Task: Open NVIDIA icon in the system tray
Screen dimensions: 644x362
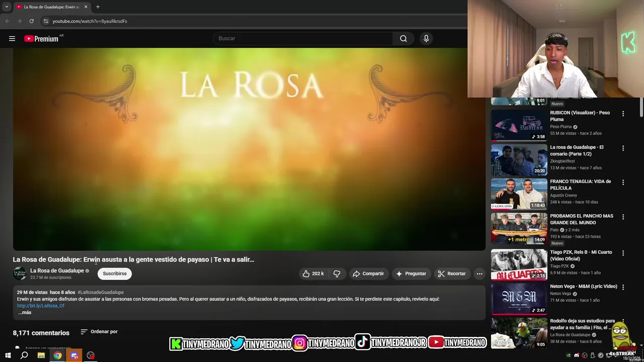Action: coord(569,355)
